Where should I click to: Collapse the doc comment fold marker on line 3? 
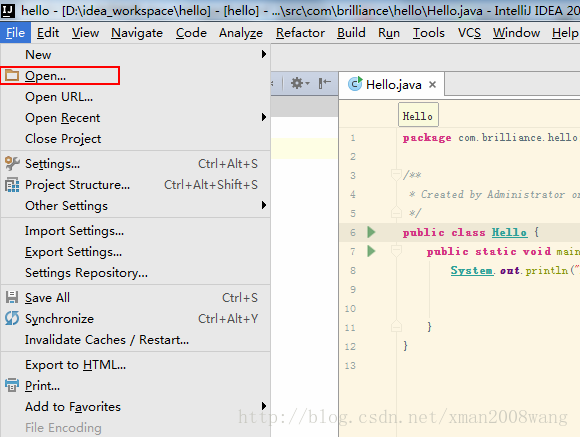coord(396,174)
